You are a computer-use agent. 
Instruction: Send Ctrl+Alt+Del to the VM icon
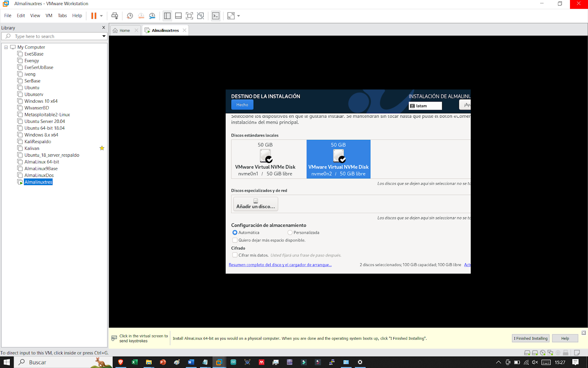(x=115, y=16)
